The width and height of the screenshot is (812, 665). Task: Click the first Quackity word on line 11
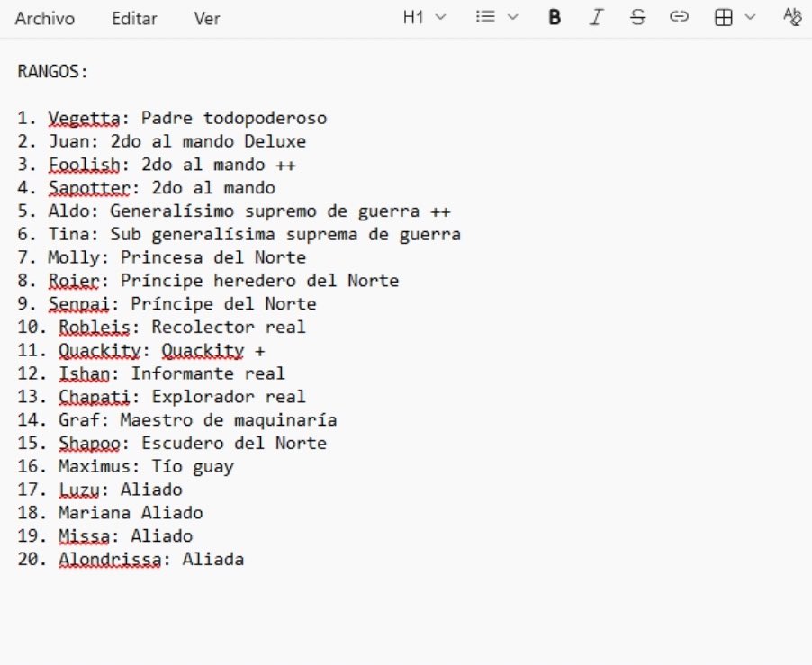point(99,350)
